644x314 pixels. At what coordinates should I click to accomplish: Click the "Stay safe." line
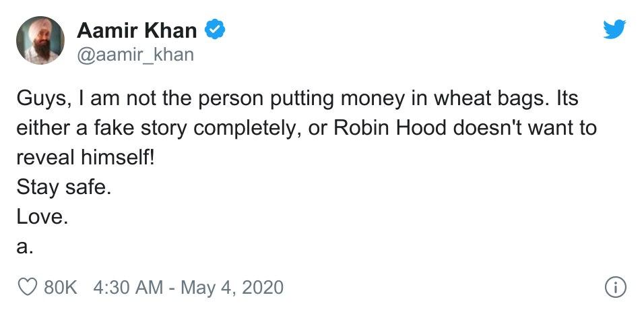pos(63,187)
